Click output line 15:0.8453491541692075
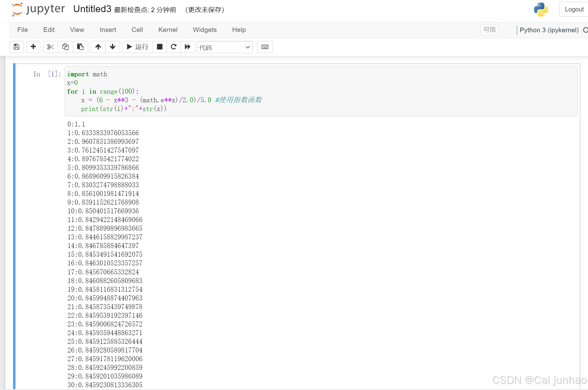The height and width of the screenshot is (390, 588). point(105,255)
